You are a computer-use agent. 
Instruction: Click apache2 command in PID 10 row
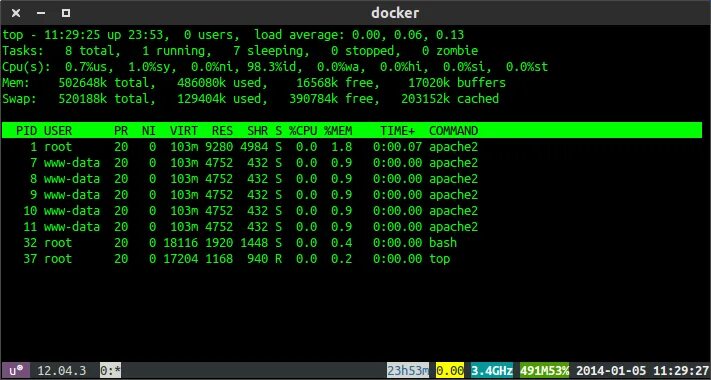tap(453, 211)
